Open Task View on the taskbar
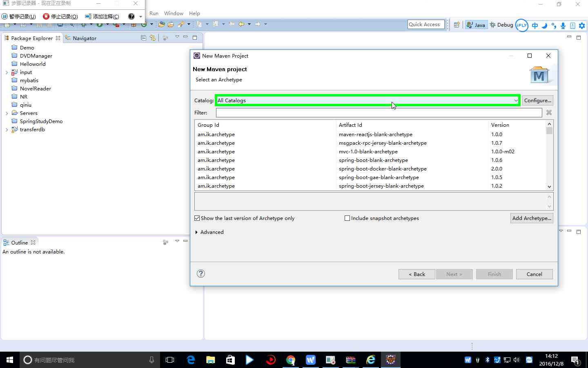The height and width of the screenshot is (368, 588). 170,360
